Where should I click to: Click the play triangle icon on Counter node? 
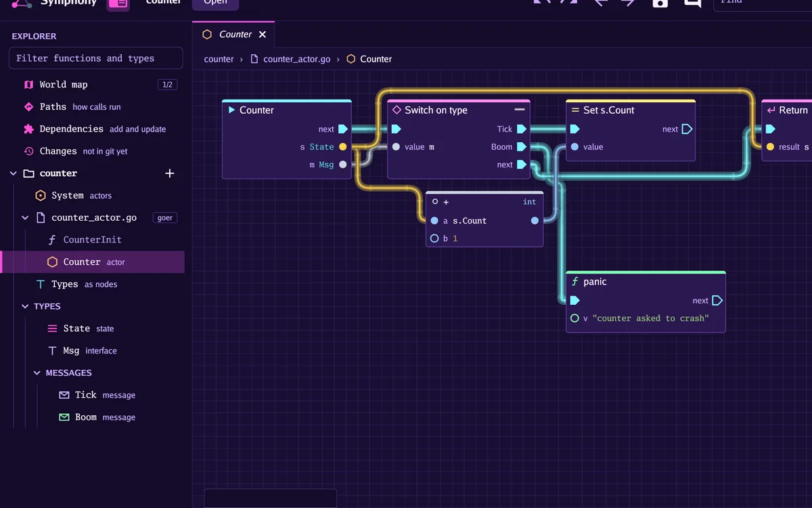[x=232, y=110]
